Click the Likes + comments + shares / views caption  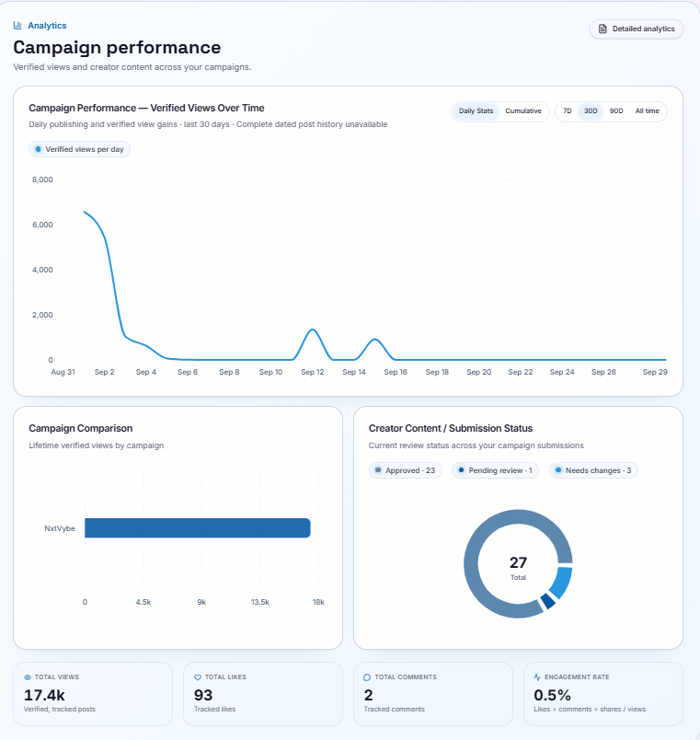pyautogui.click(x=590, y=710)
